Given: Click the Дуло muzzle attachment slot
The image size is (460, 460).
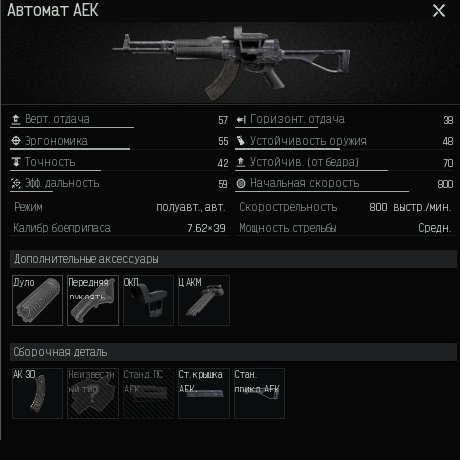Looking at the screenshot, I should coord(37,300).
